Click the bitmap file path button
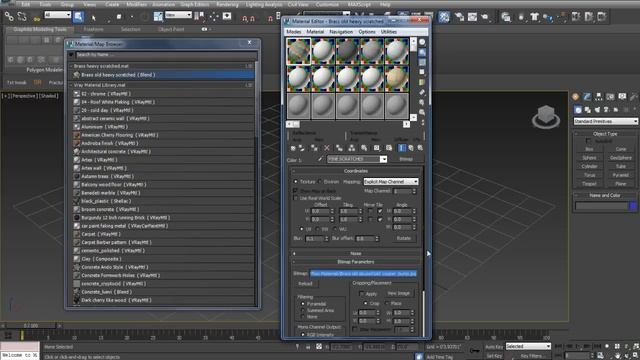The image size is (640, 360). point(363,273)
